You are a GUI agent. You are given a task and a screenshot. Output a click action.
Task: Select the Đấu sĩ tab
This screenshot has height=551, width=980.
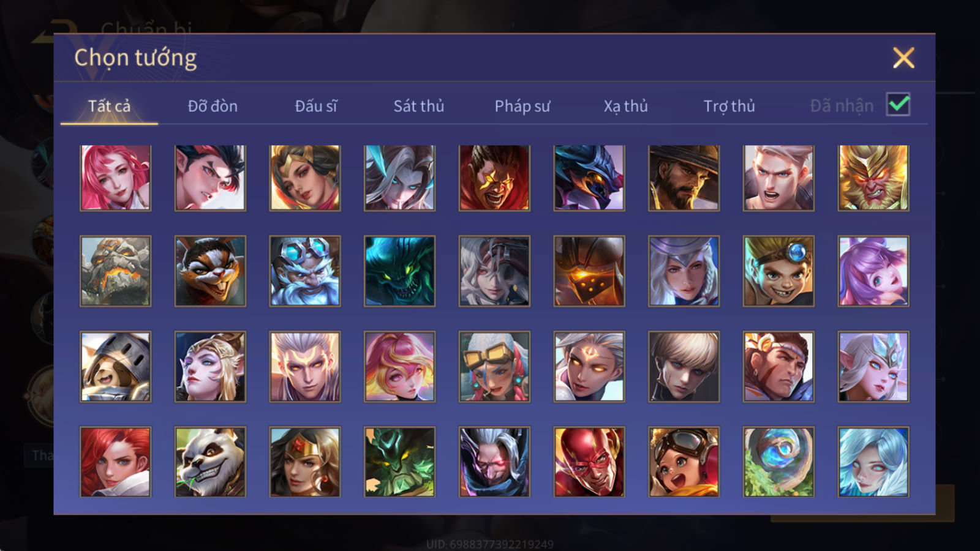316,106
